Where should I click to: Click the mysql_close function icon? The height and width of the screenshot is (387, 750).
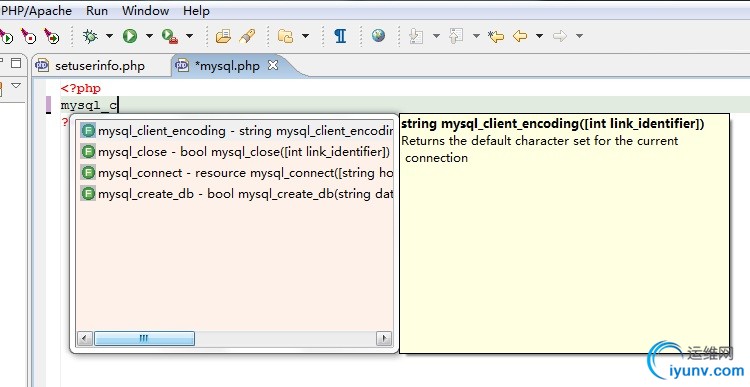(x=88, y=152)
